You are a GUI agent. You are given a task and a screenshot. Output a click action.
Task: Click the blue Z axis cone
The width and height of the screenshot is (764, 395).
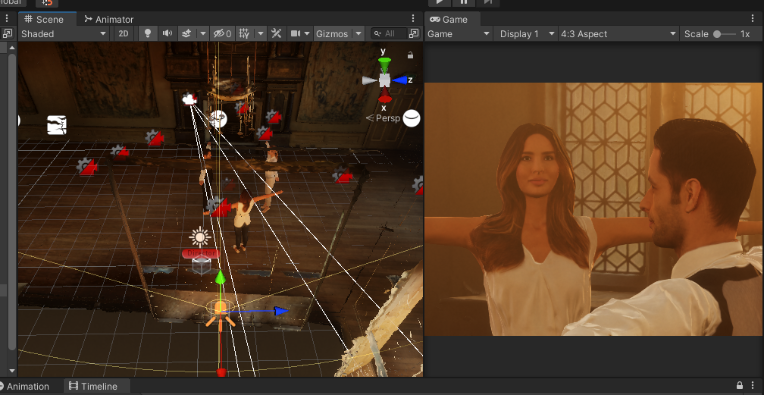tap(401, 80)
